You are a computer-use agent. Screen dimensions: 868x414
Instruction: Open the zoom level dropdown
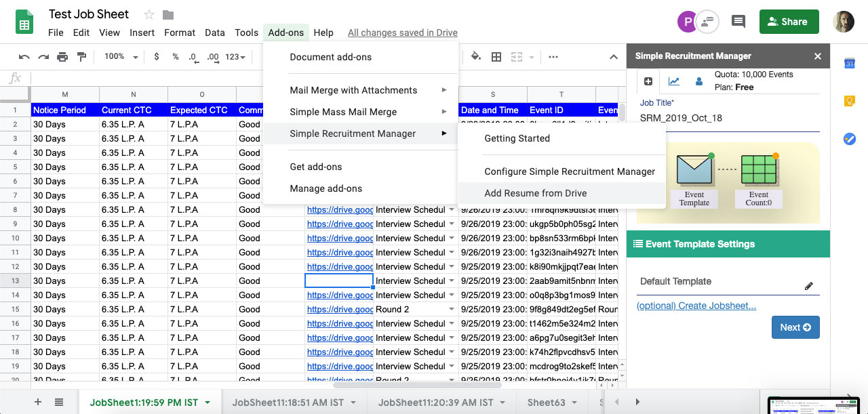click(x=121, y=57)
